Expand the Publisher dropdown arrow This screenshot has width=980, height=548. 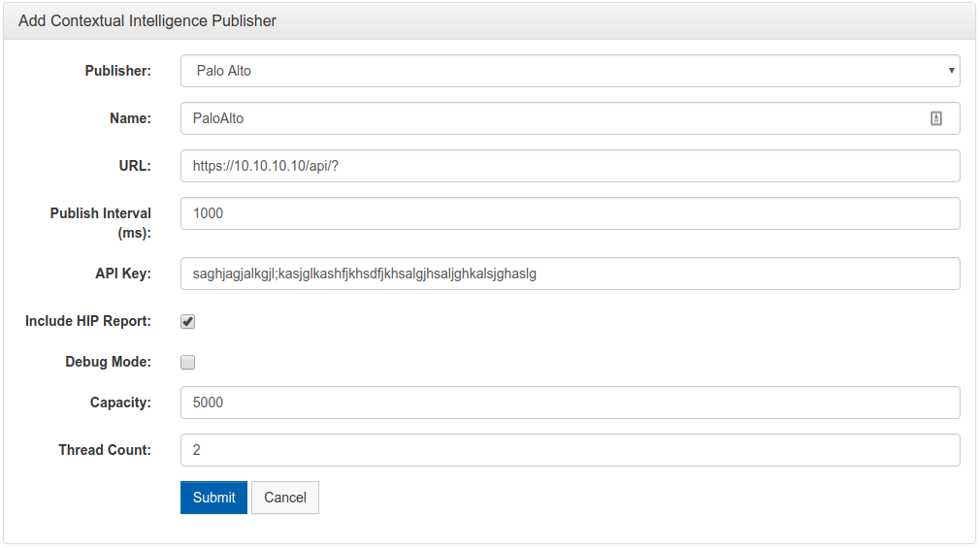(951, 71)
